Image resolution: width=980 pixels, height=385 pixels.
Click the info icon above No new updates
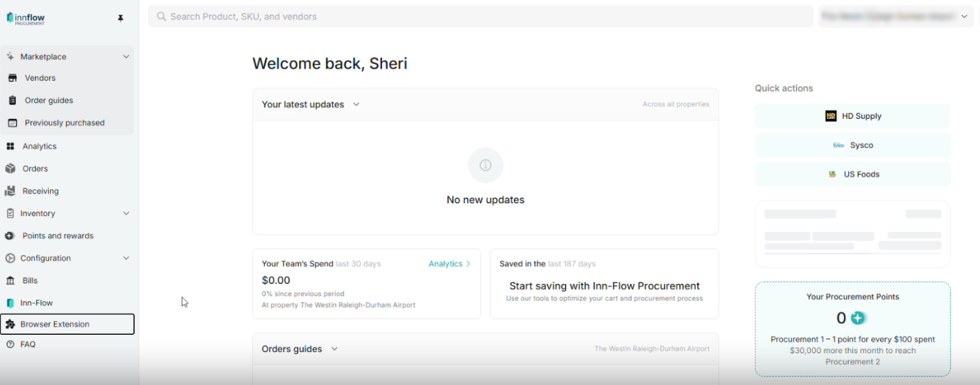[485, 165]
